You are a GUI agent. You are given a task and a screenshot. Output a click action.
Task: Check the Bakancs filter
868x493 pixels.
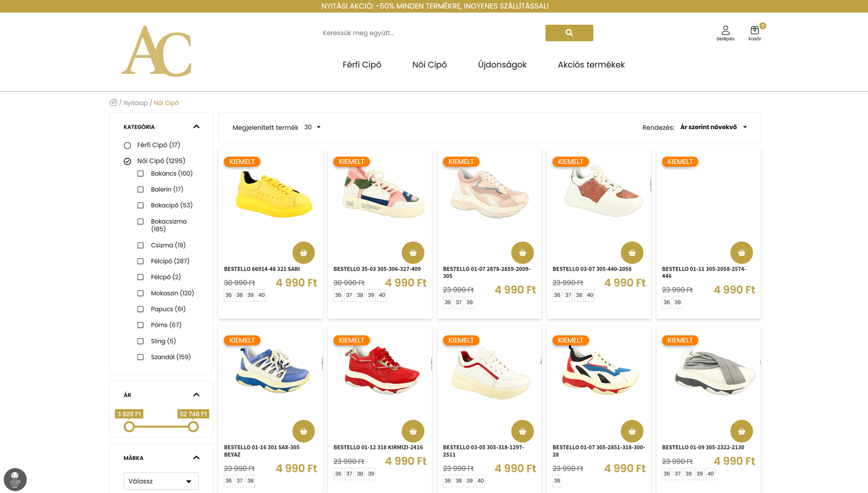[x=140, y=173]
